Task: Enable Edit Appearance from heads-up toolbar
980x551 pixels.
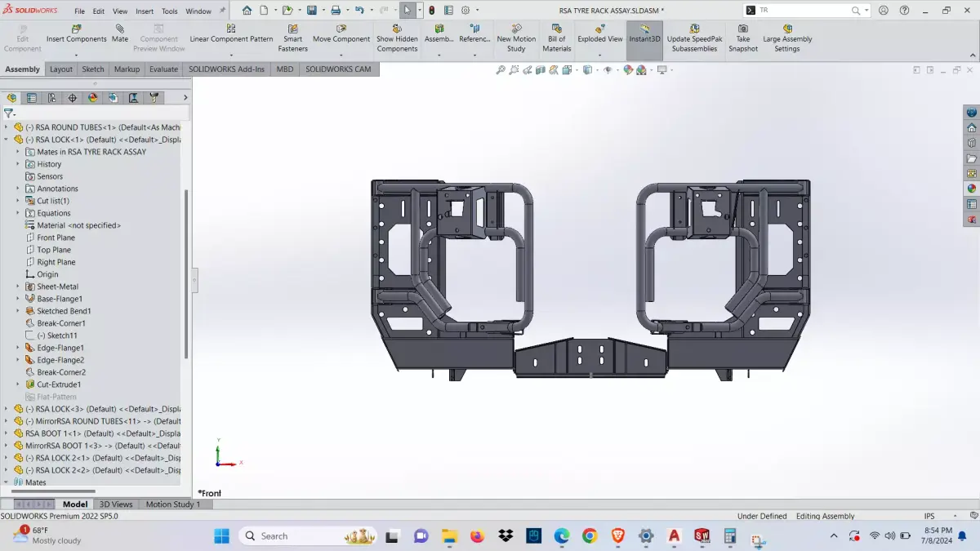Action: click(x=629, y=70)
